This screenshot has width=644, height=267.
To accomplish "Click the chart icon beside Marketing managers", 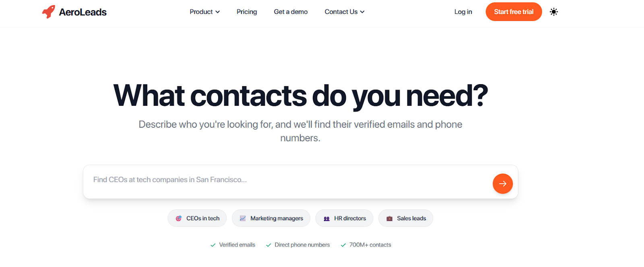I will (x=243, y=218).
